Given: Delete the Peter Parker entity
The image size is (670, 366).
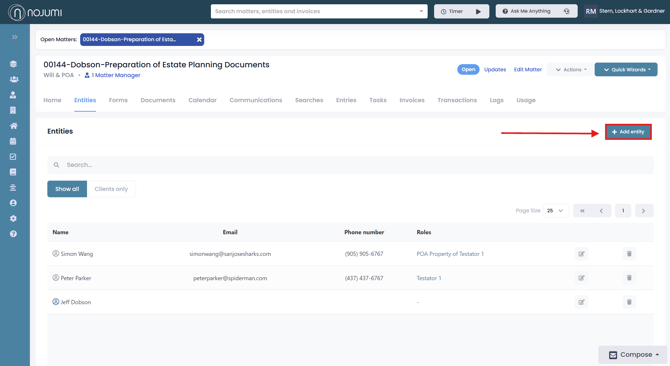Looking at the screenshot, I should pos(629,278).
